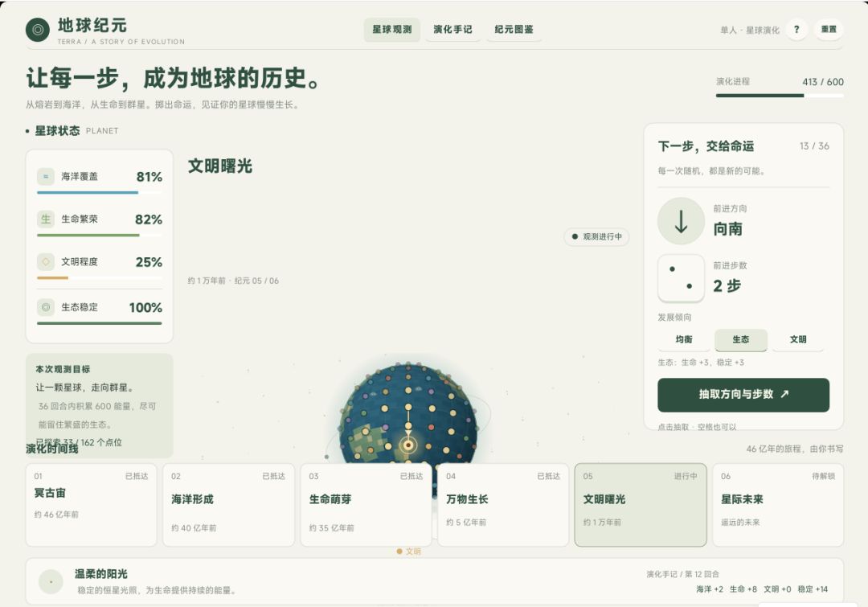Click the 温柔的阳光 sun icon
The height and width of the screenshot is (607, 868).
(51, 582)
